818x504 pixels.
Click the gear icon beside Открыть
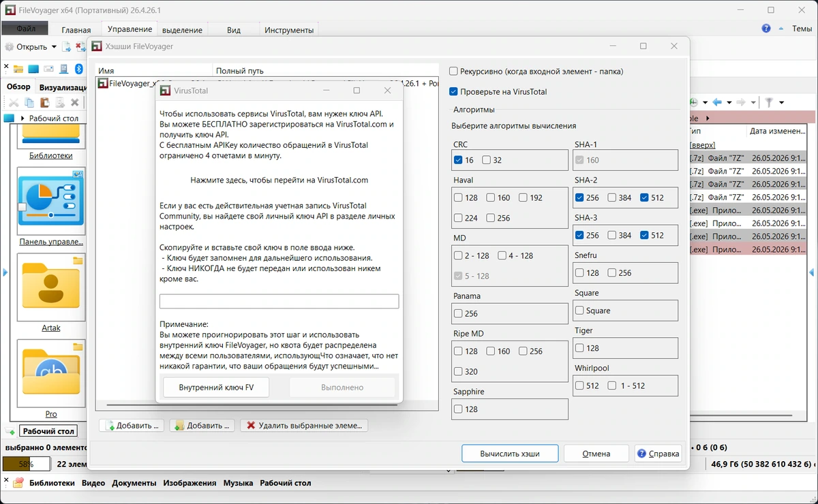coord(9,47)
